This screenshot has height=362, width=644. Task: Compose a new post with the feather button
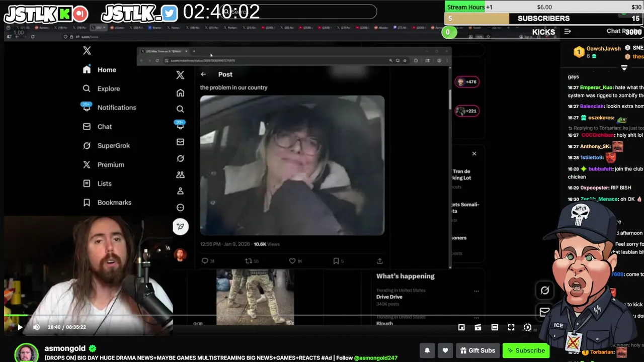pos(181,227)
